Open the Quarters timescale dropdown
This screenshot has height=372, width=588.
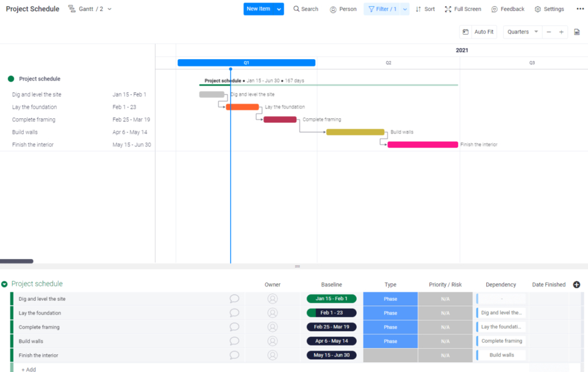[x=522, y=32]
